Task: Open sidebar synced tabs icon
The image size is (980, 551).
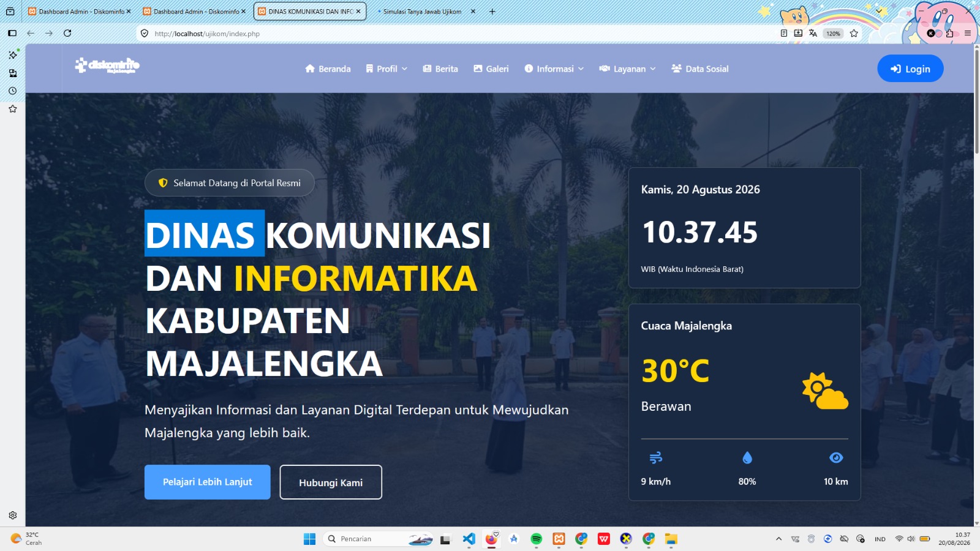Action: [12, 73]
